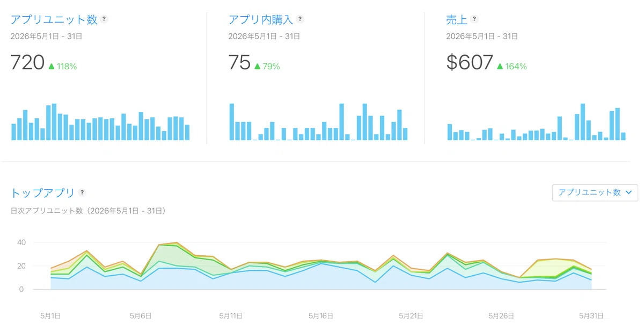
Task: Click green up-arrow next to 79%
Action: pyautogui.click(x=257, y=66)
